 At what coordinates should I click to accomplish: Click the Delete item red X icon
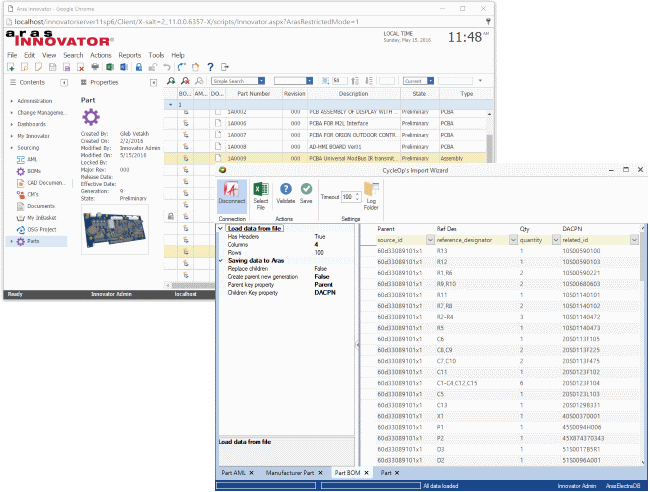click(81, 67)
